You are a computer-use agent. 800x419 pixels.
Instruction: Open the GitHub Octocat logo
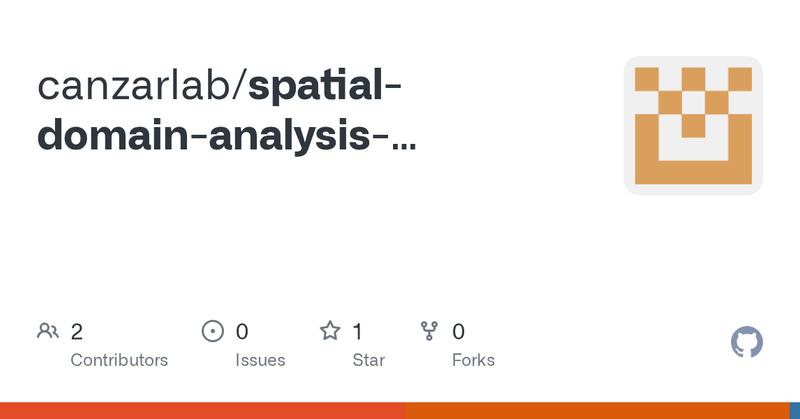pyautogui.click(x=746, y=342)
